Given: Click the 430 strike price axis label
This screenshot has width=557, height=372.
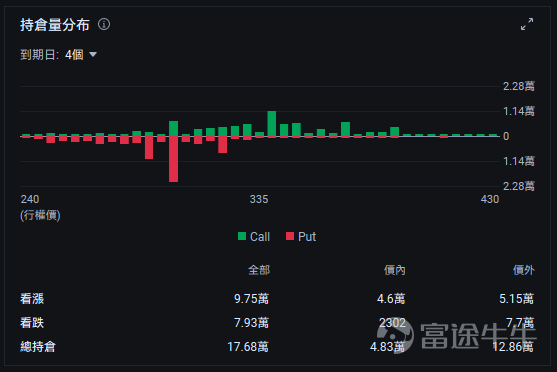Looking at the screenshot, I should tap(490, 199).
